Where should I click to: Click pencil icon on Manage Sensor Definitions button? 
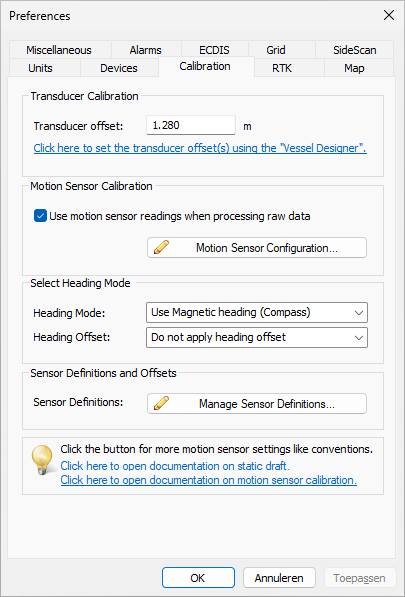tap(161, 403)
